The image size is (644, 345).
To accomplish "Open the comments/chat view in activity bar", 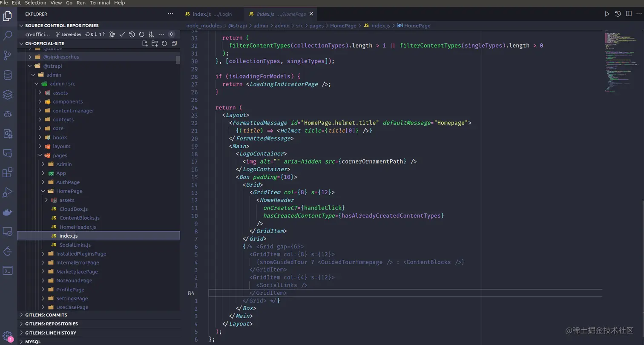I will click(7, 153).
